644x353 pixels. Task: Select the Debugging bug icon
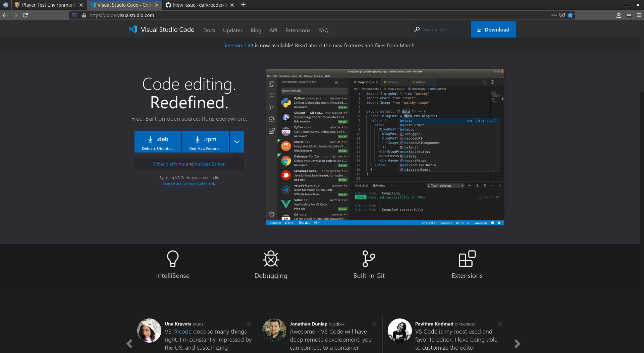tap(271, 258)
